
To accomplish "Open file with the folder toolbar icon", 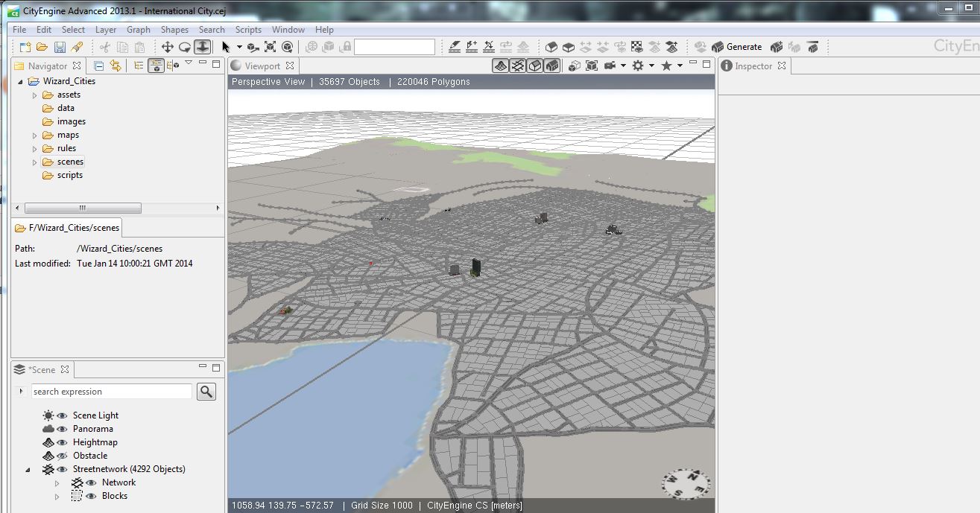I will 42,47.
